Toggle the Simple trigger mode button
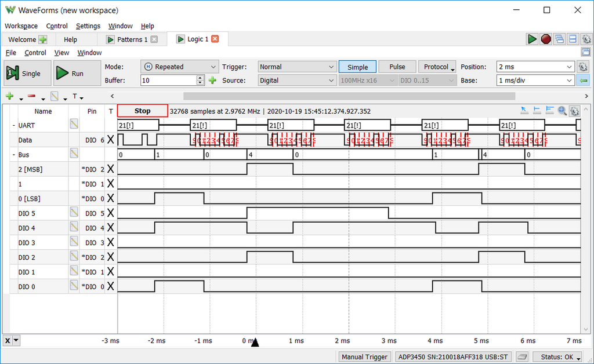The height and width of the screenshot is (364, 594). 357,67
